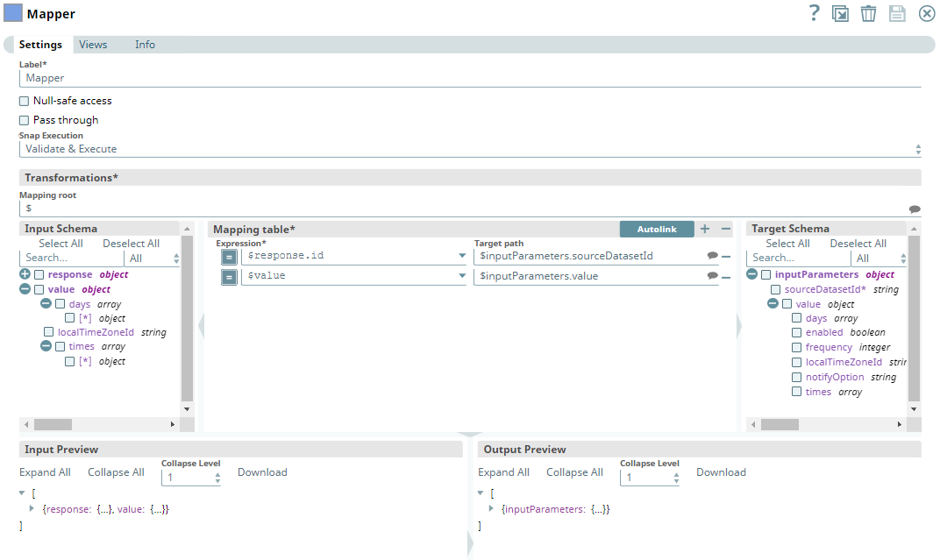Screen dimensions: 940x560
Task: Click the Input Schema vertical scrollbar
Action: coord(187,318)
